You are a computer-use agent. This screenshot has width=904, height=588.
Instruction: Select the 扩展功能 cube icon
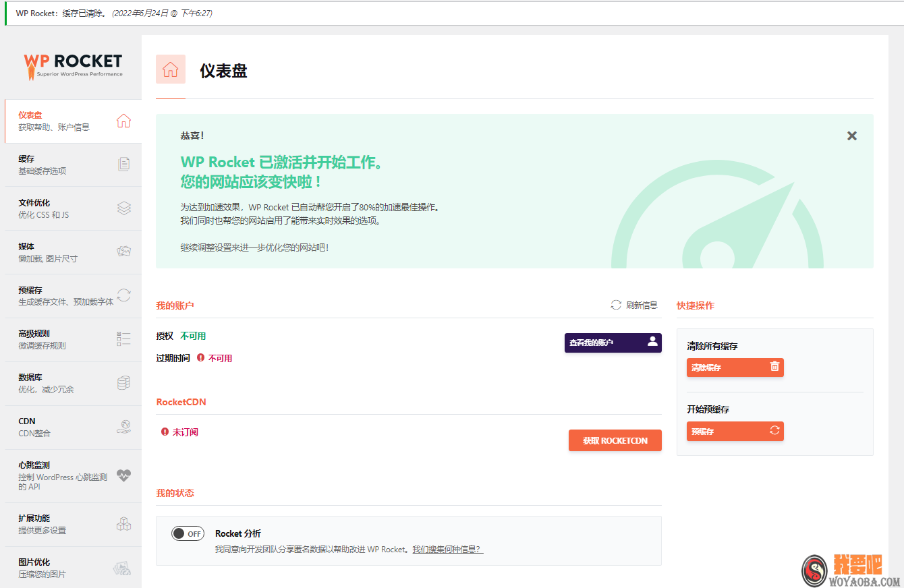click(123, 524)
